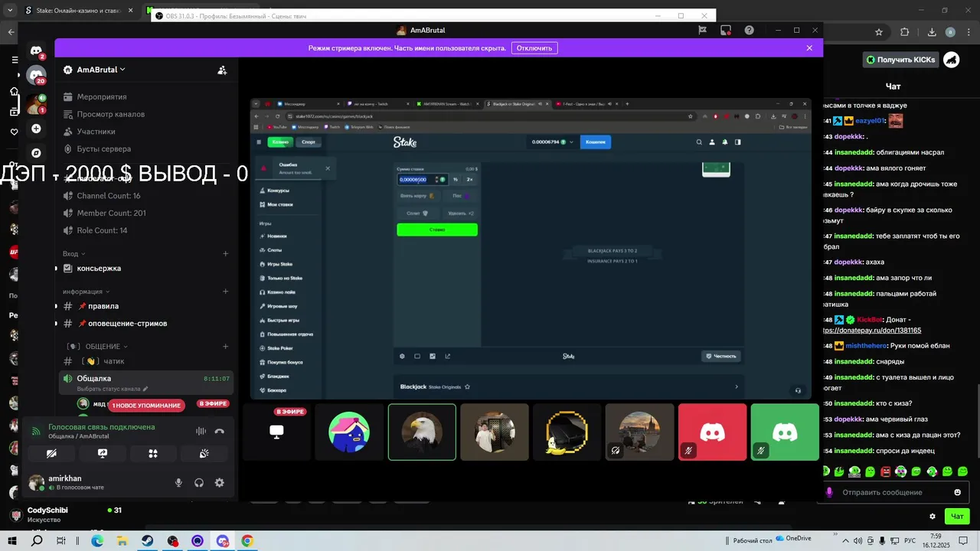Add channel to информация category
980x551 pixels.
point(225,292)
